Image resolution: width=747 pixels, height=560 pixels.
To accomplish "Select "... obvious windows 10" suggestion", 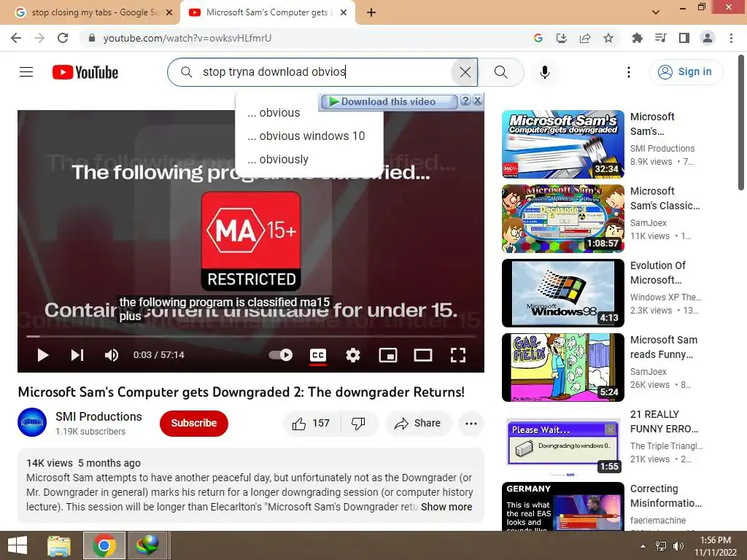I will [309, 136].
